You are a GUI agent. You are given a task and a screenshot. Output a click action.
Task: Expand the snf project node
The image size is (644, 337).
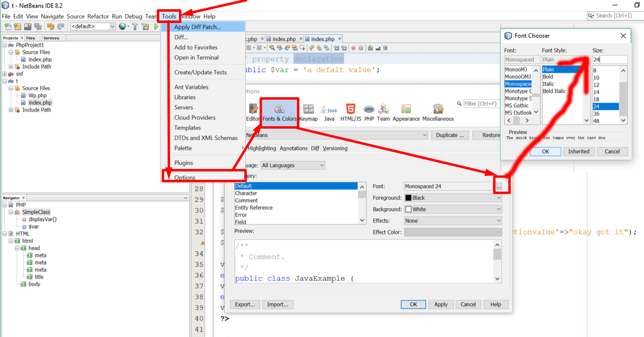point(5,74)
